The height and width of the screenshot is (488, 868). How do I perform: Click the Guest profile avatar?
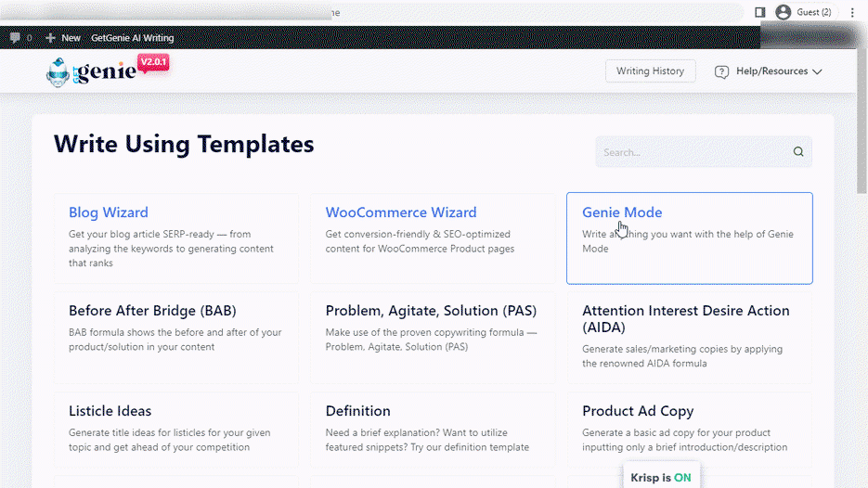pos(783,12)
